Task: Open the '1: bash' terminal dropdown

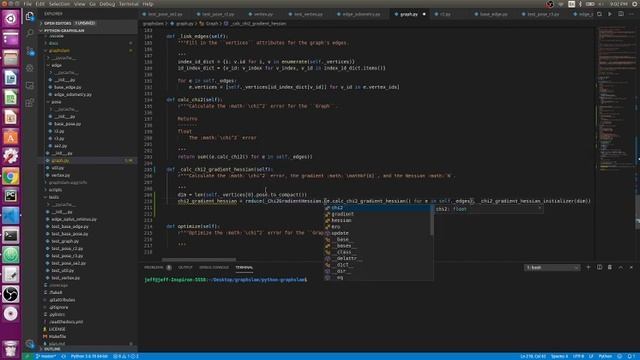Action: (x=551, y=268)
